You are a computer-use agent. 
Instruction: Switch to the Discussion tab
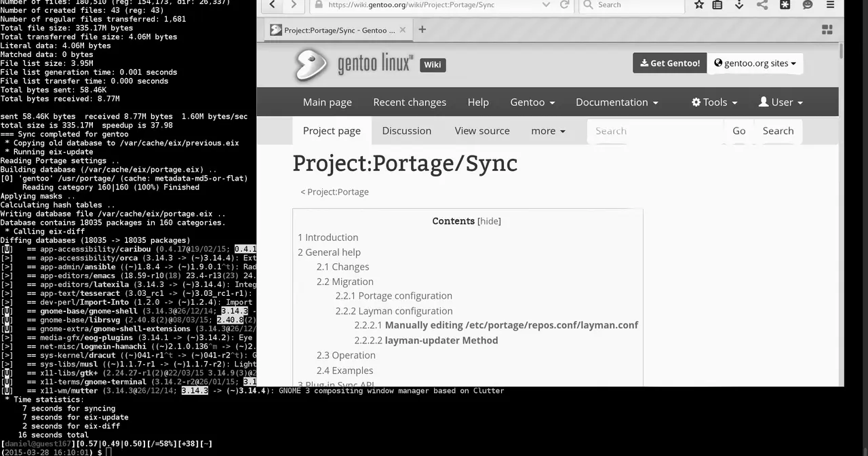[406, 131]
